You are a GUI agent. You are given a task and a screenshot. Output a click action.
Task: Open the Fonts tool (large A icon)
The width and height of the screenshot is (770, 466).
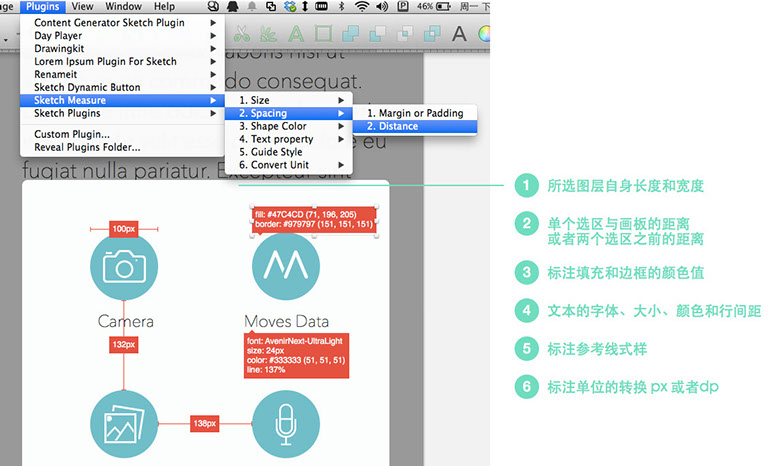459,33
